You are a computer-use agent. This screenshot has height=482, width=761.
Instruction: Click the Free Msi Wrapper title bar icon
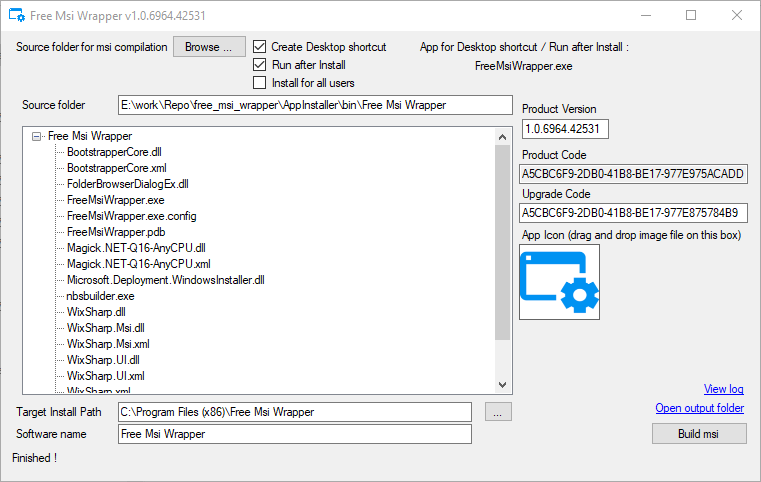coord(17,15)
